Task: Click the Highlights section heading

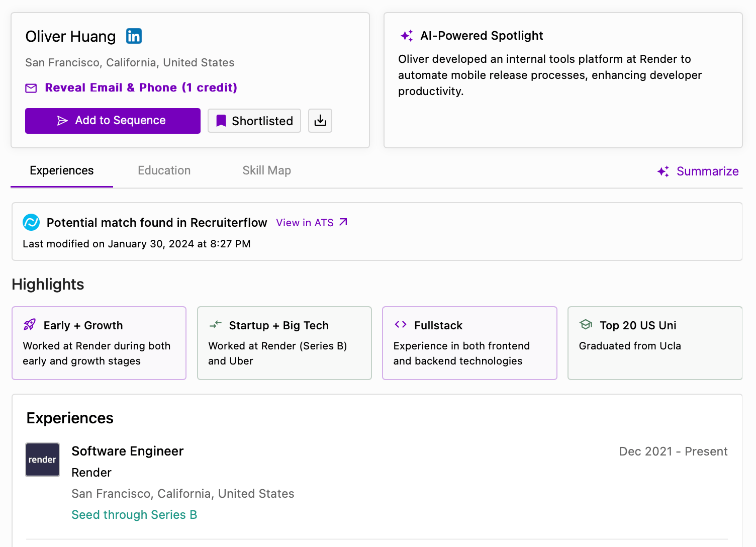Action: pyautogui.click(x=48, y=284)
